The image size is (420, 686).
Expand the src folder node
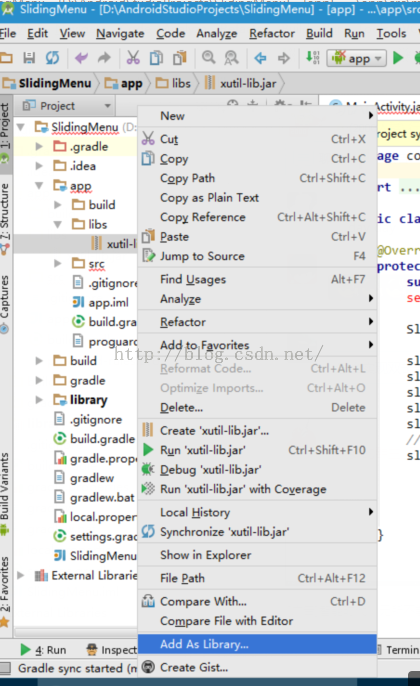[x=58, y=263]
